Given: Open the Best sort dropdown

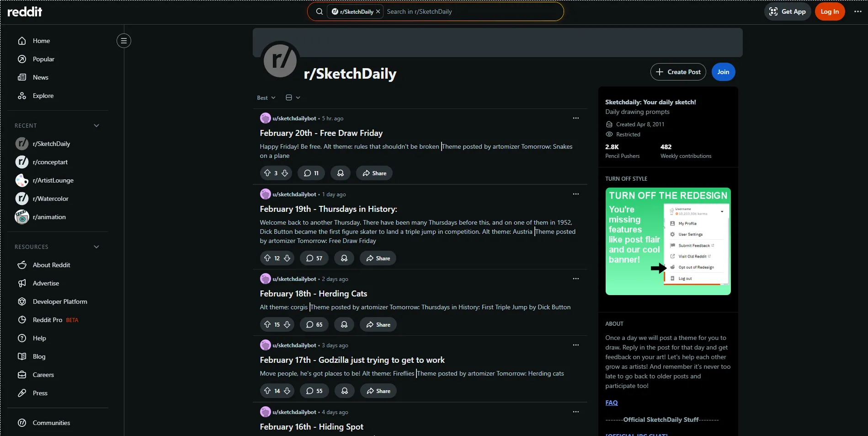Looking at the screenshot, I should pos(266,97).
